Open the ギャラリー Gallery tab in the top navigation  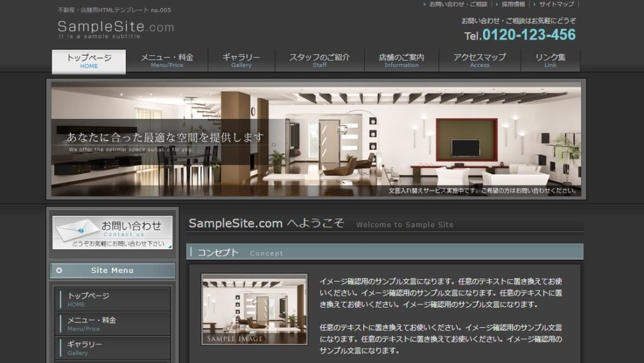[241, 61]
